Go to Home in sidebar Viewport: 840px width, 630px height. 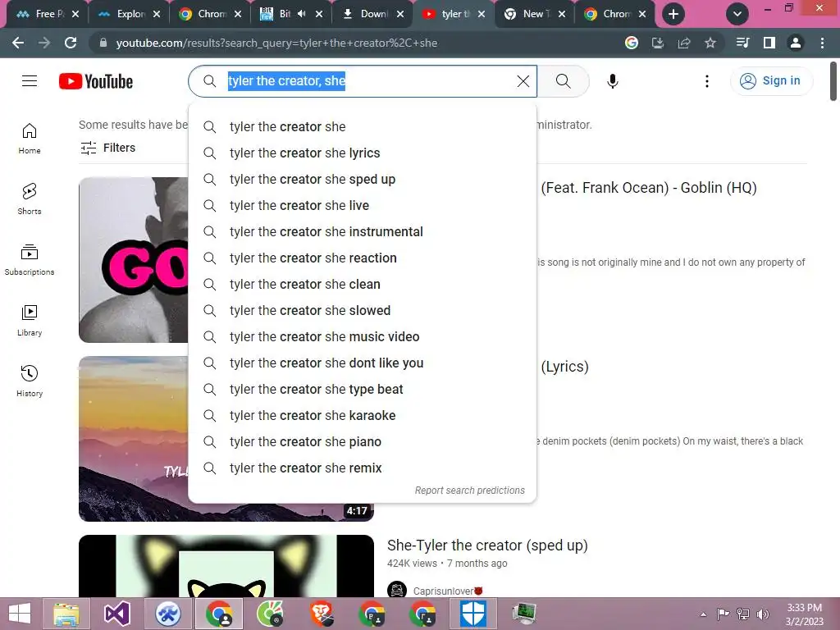pos(30,139)
